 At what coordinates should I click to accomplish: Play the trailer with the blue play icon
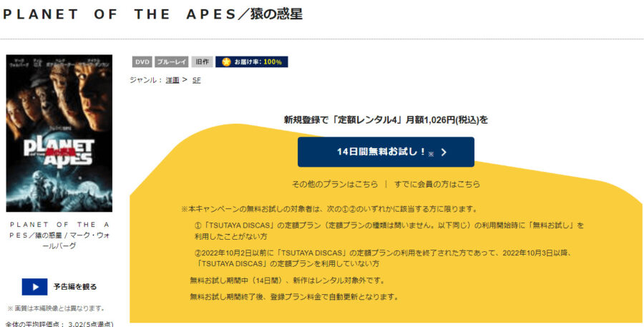tap(34, 287)
